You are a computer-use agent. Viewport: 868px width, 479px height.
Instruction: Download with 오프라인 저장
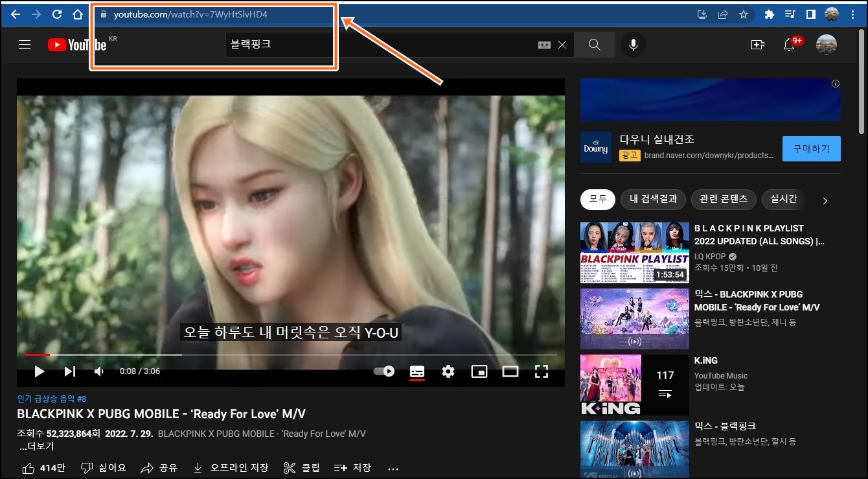231,468
